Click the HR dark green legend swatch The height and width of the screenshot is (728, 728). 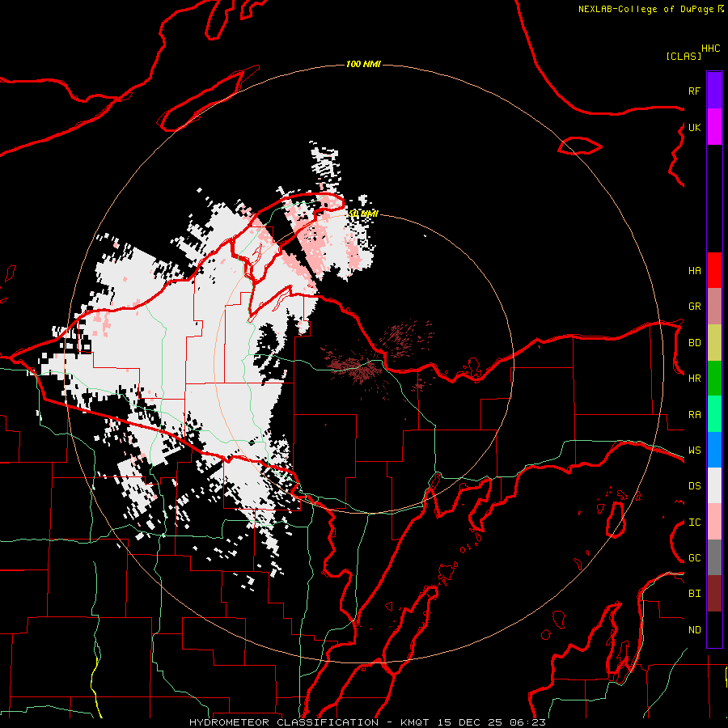coord(714,379)
